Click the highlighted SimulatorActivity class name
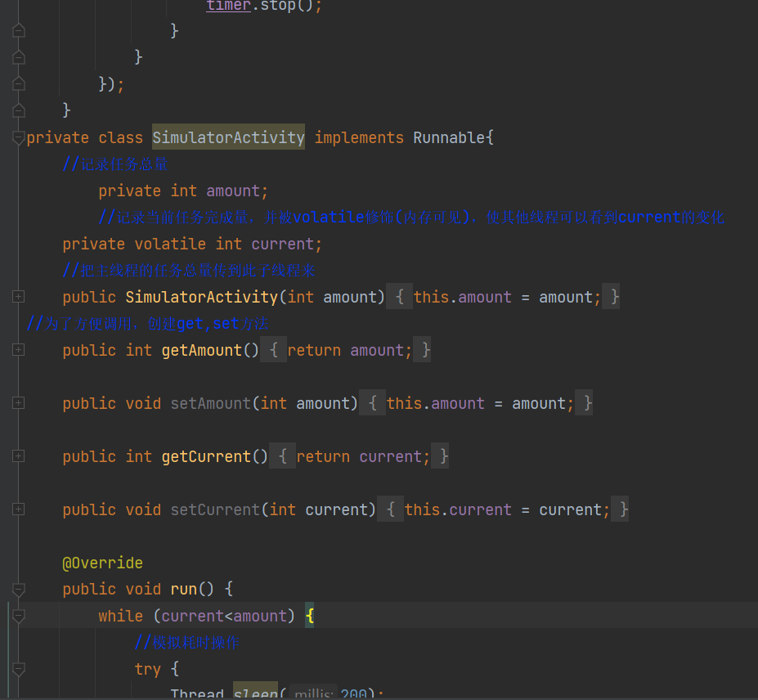Screen dimensions: 758x700 (x=229, y=137)
